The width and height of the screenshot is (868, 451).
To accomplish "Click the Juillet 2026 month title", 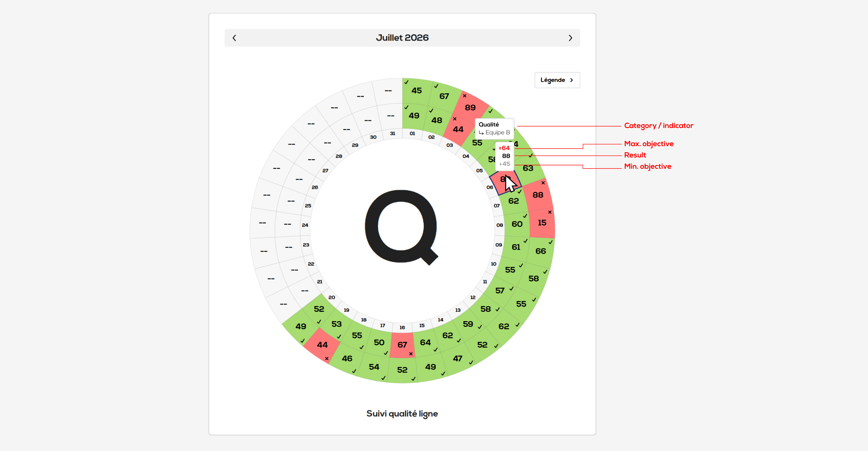I will [x=402, y=38].
